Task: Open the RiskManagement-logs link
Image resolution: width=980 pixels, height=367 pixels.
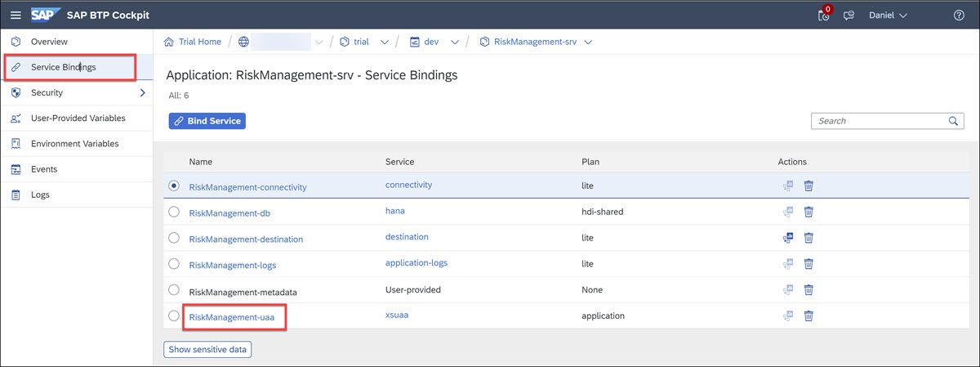Action: (233, 265)
